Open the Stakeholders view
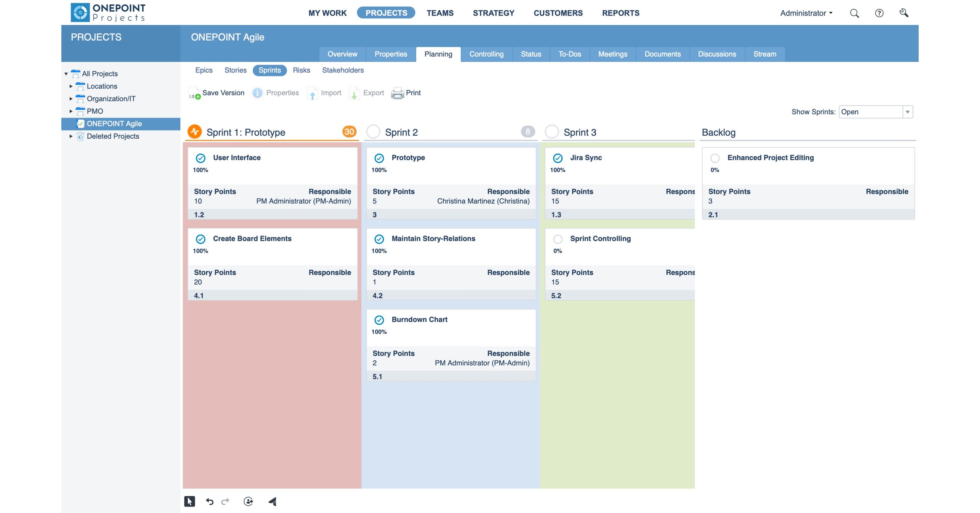The width and height of the screenshot is (980, 513). [343, 70]
